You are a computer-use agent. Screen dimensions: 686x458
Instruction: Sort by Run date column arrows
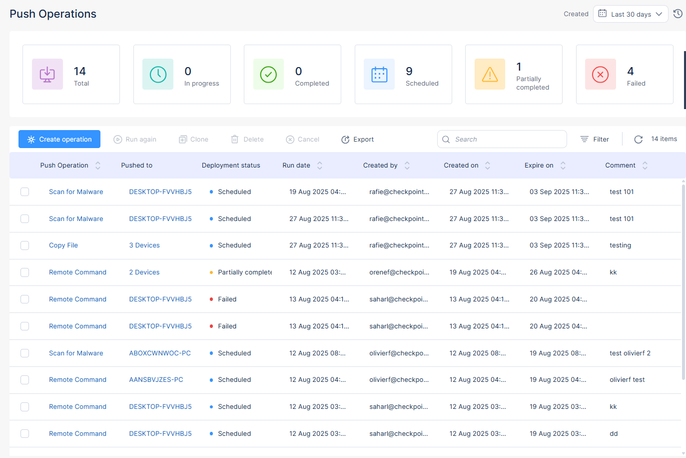tap(319, 165)
